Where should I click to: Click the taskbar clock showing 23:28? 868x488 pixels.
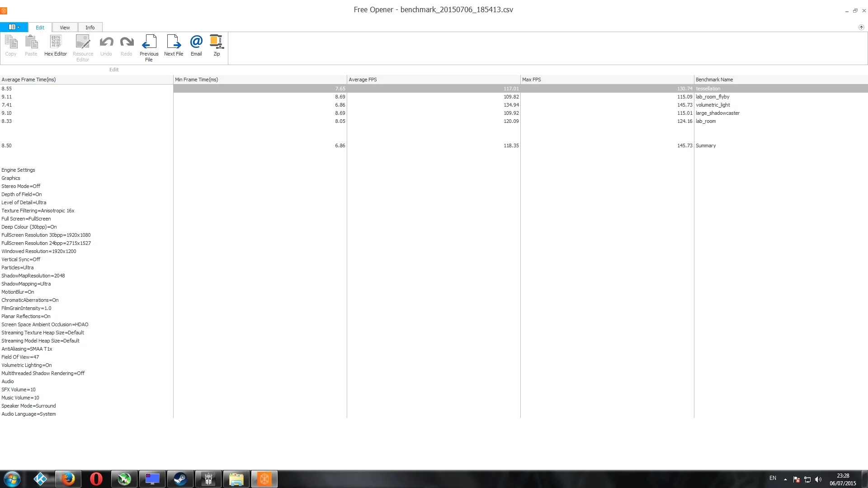(843, 479)
